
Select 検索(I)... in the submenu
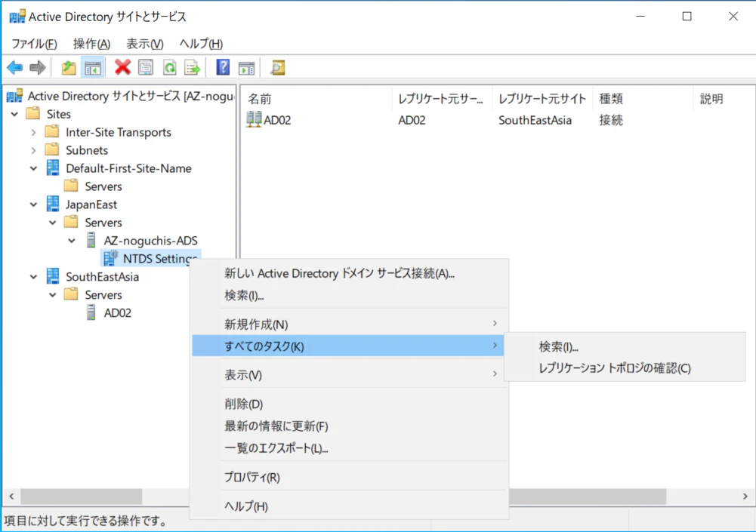[x=625, y=346]
